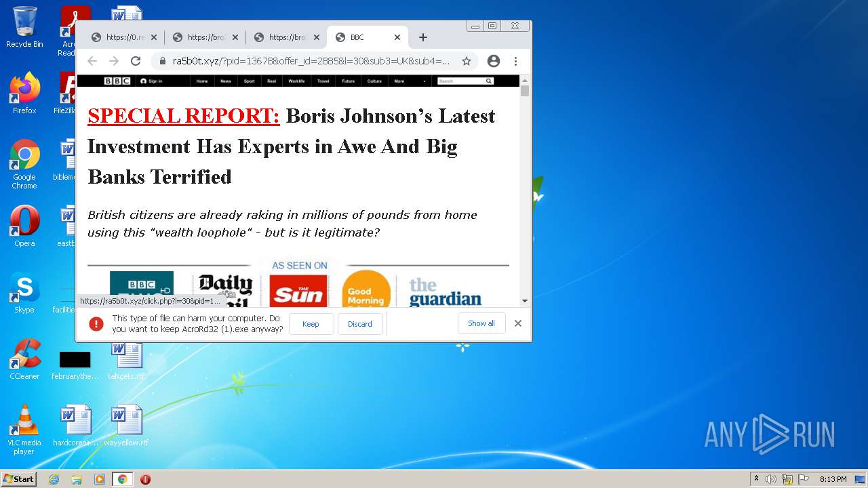The height and width of the screenshot is (488, 868).
Task: Select the februarythe file on desktop
Action: click(75, 365)
